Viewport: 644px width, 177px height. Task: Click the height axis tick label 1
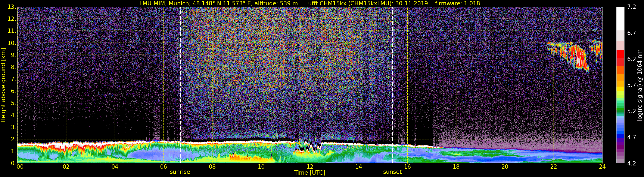tap(13, 151)
